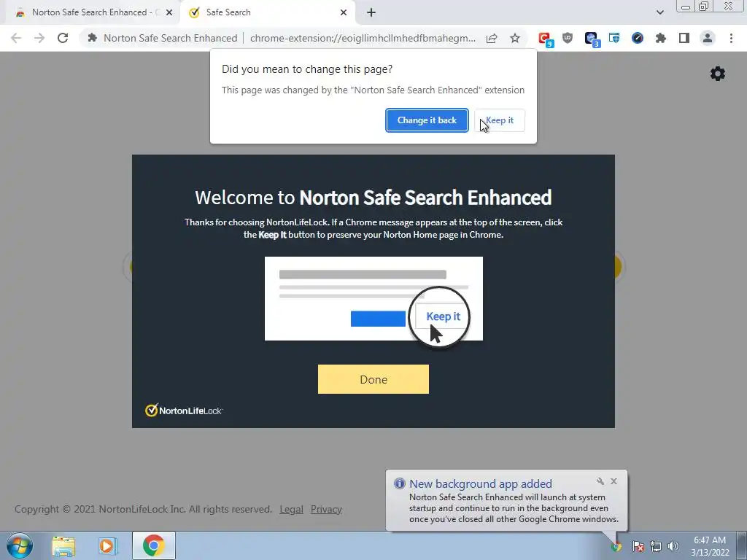Open the Legal link in the footer
This screenshot has width=747, height=560.
291,509
